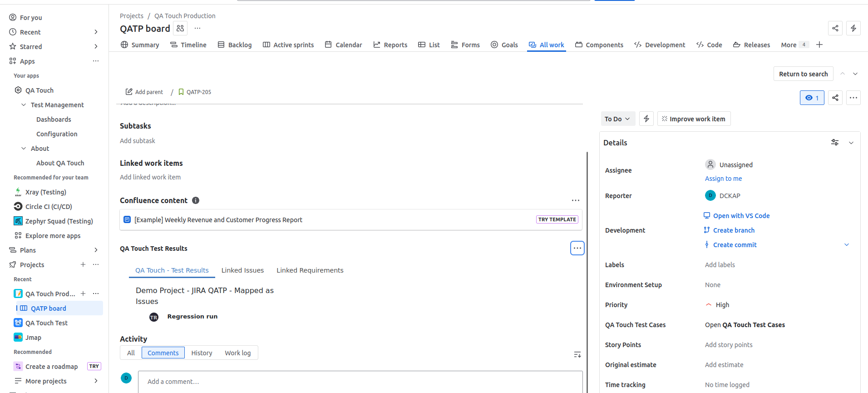Click the activity sort order icon
The height and width of the screenshot is (393, 868).
tap(577, 354)
